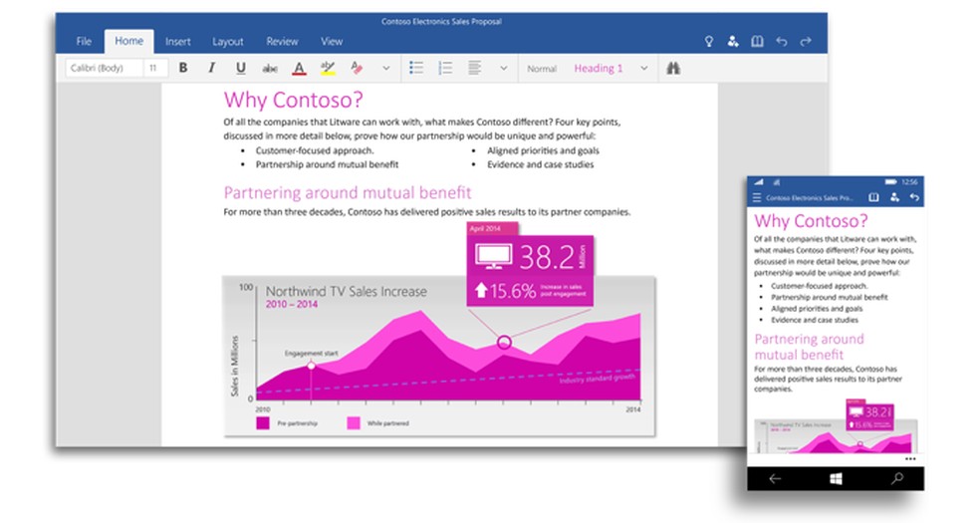Open the hamburger menu on the phone app
Viewport: 980px width, 523px height.
click(x=757, y=197)
